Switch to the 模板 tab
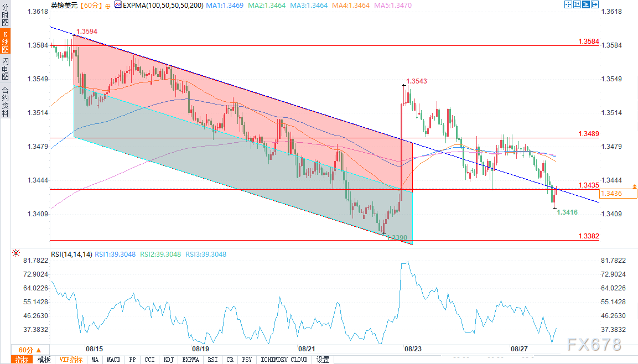This screenshot has height=364, width=638. [44, 360]
